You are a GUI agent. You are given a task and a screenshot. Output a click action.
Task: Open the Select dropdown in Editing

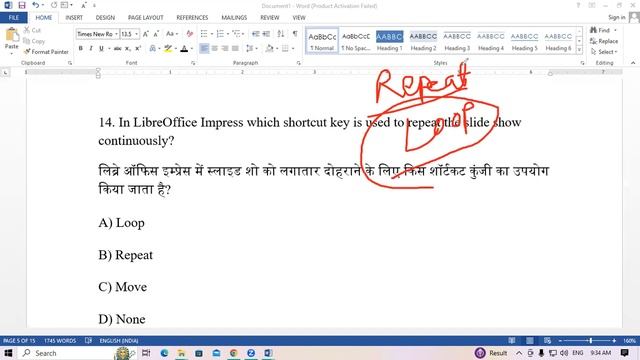click(604, 52)
